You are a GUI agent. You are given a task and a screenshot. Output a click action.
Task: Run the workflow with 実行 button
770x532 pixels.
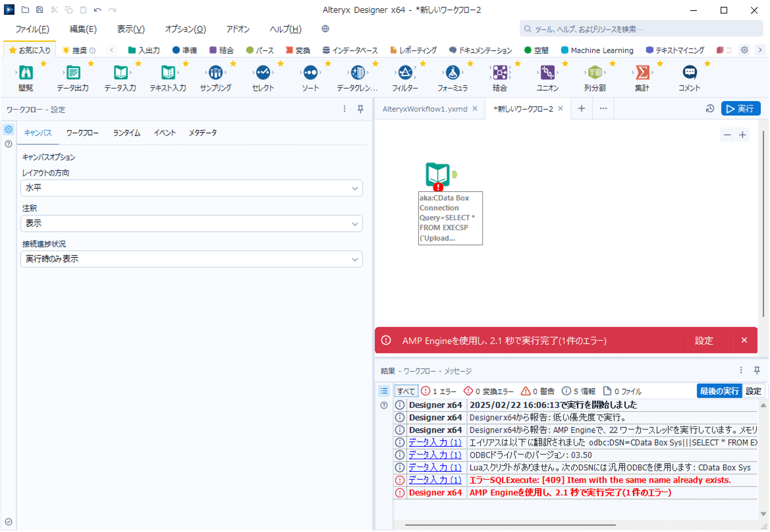click(x=740, y=109)
